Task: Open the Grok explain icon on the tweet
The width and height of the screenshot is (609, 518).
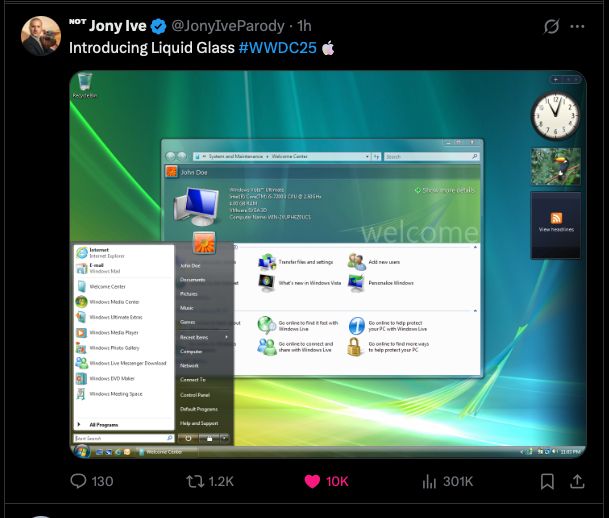Action: coord(551,26)
